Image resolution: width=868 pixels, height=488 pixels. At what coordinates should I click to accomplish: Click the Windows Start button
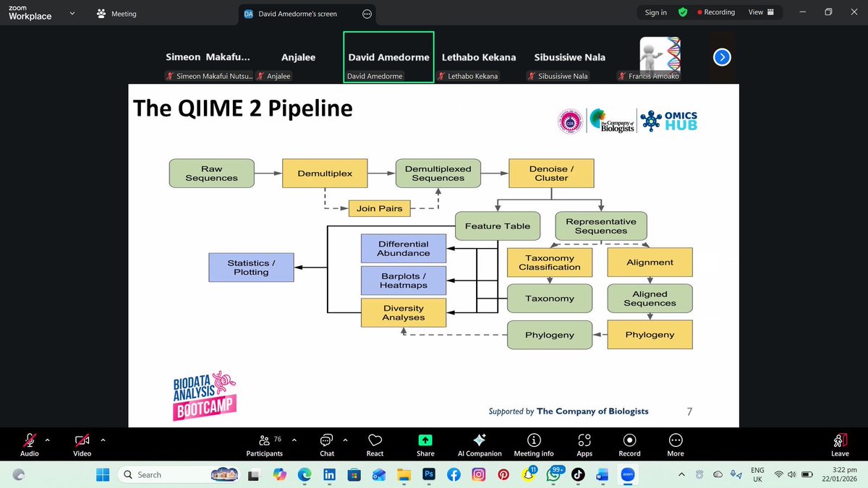(x=103, y=474)
